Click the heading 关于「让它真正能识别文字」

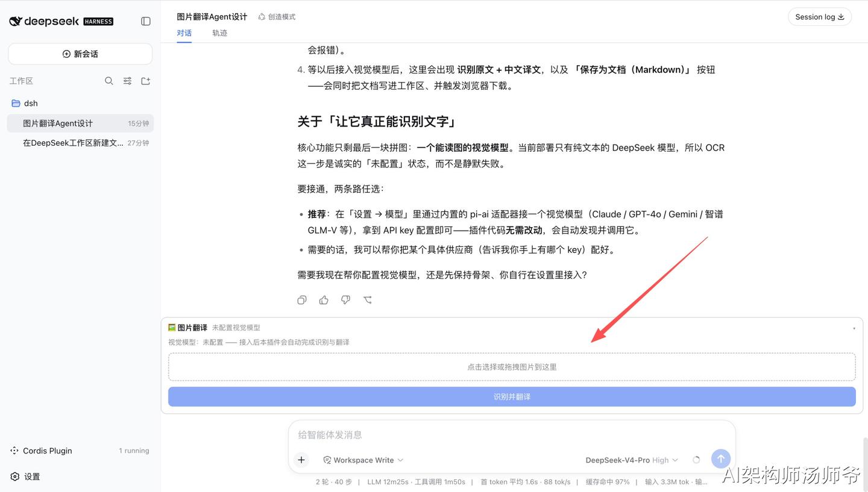coord(378,122)
